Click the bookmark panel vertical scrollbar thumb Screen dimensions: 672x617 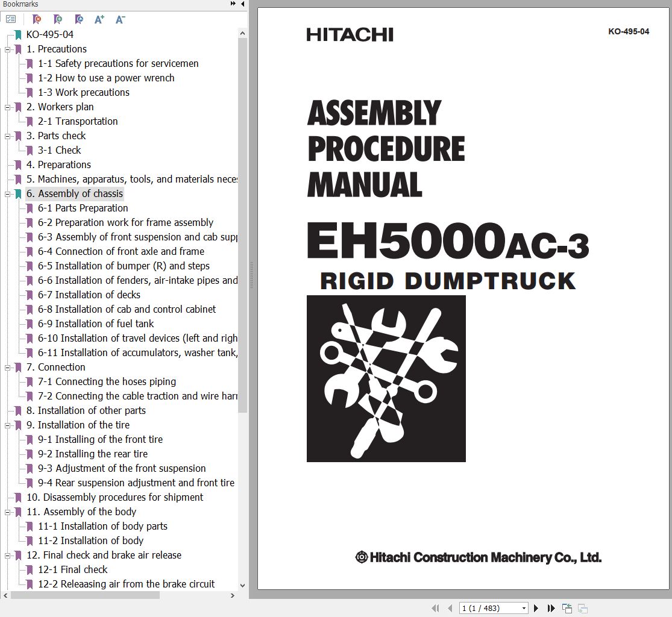[x=242, y=225]
